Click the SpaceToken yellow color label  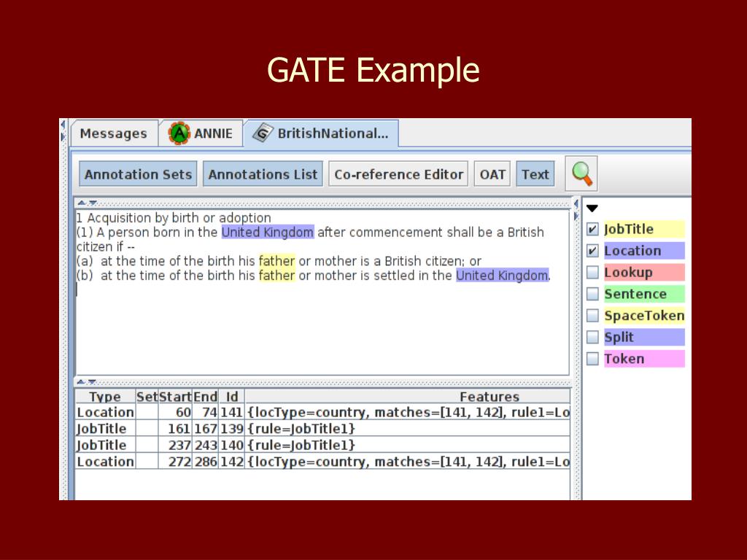pos(644,315)
